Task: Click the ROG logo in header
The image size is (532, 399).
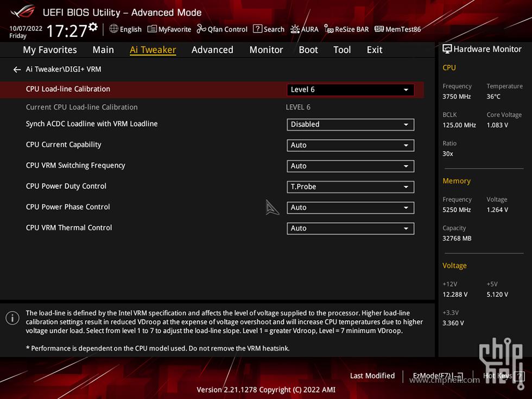Action: pyautogui.click(x=22, y=11)
